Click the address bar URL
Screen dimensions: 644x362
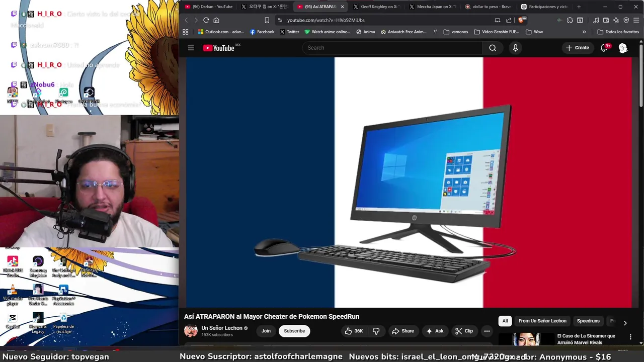pyautogui.click(x=326, y=20)
